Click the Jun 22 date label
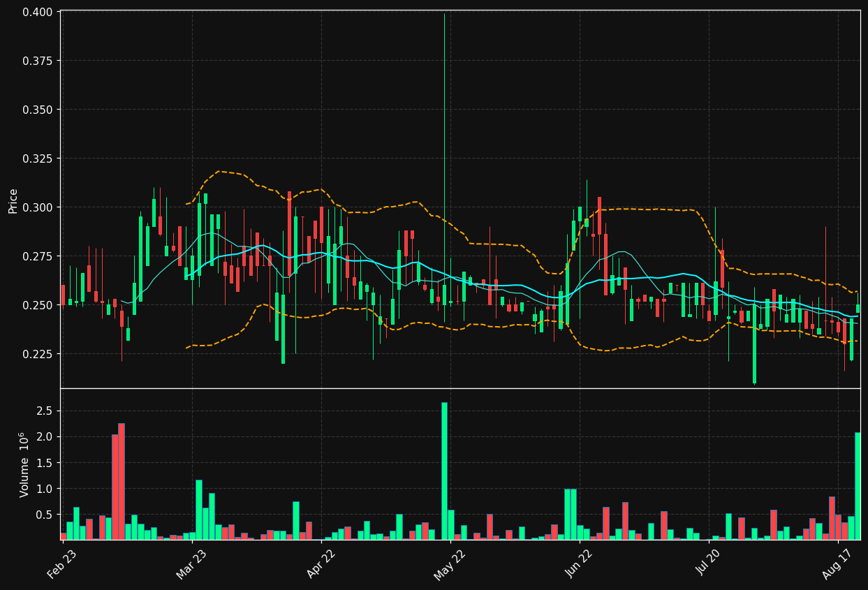This screenshot has height=590, width=868. click(x=580, y=564)
